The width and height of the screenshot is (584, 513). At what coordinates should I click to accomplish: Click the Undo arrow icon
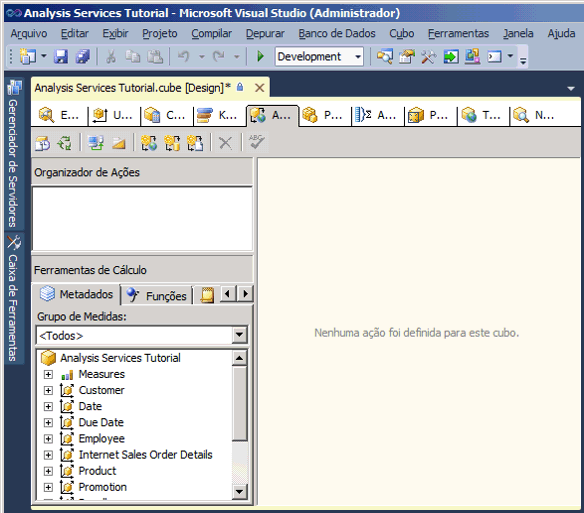(x=184, y=57)
